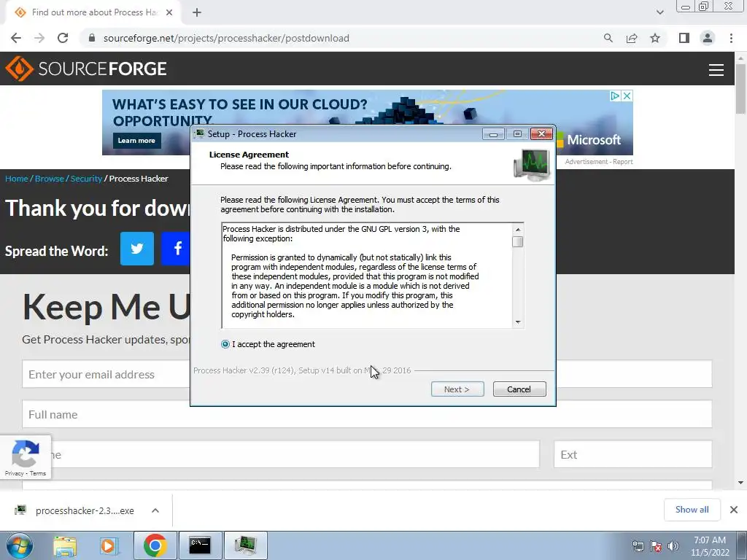Click the address bar URL
The height and width of the screenshot is (560, 747).
click(x=226, y=38)
